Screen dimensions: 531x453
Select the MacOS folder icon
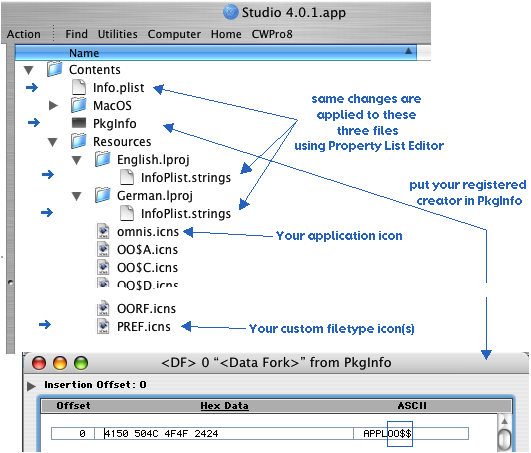pyautogui.click(x=79, y=105)
